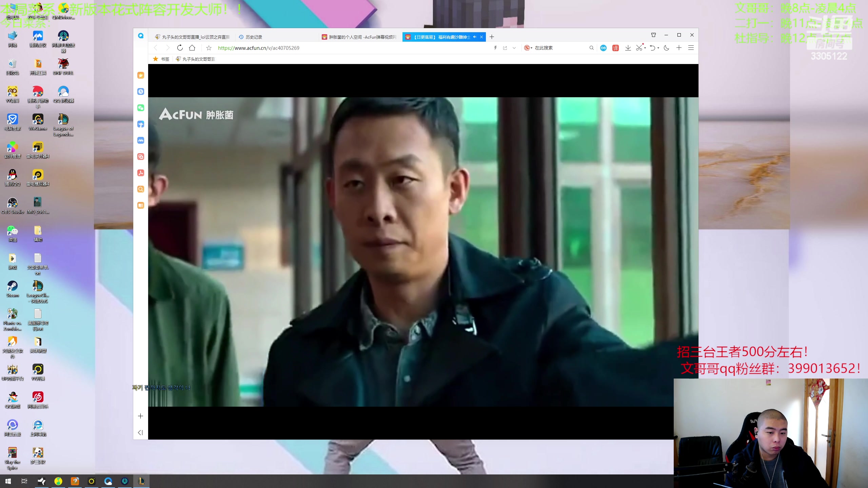
Task: Click the playing AcFun video
Action: tap(423, 252)
